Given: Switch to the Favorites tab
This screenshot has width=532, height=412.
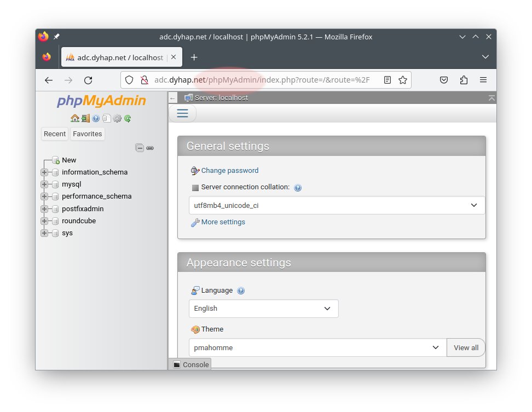Looking at the screenshot, I should (87, 134).
